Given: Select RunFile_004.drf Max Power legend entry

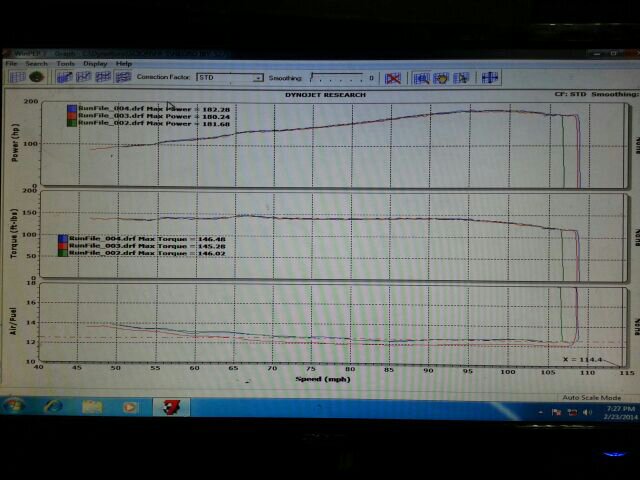Looking at the screenshot, I should click(x=142, y=108).
